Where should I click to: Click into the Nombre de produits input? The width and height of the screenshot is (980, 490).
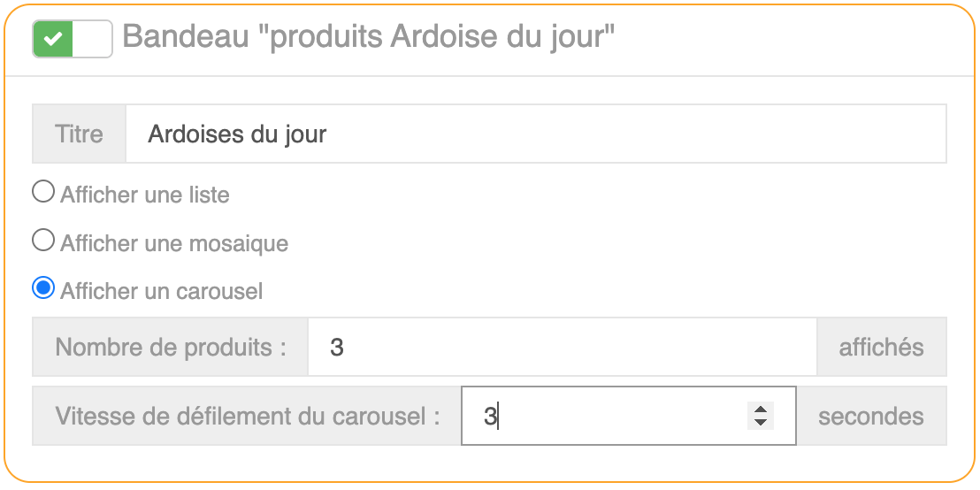coord(562,347)
